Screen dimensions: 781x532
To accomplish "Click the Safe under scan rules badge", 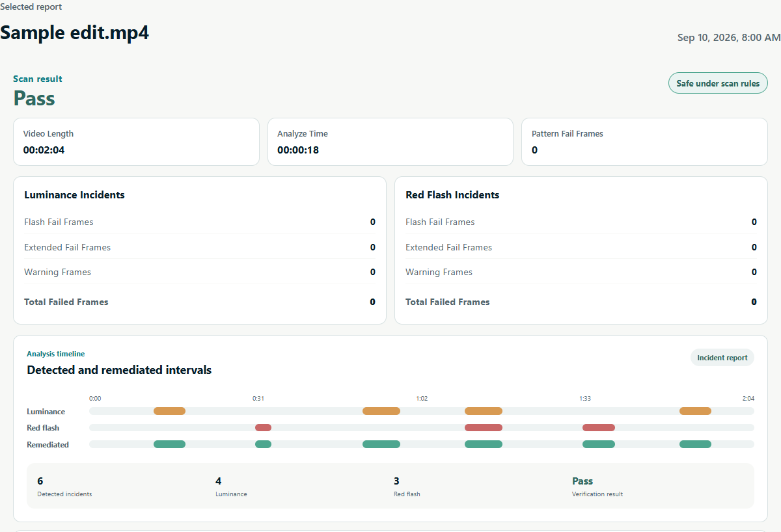I will (x=718, y=83).
